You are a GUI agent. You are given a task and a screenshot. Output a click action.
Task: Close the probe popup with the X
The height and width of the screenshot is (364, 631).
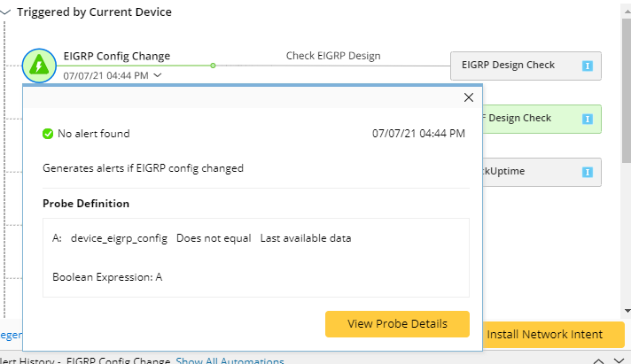[469, 97]
